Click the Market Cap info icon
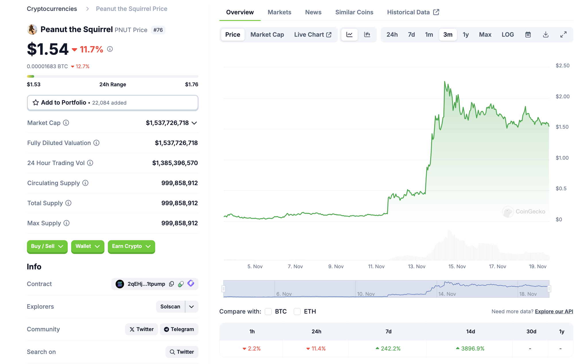 point(66,123)
